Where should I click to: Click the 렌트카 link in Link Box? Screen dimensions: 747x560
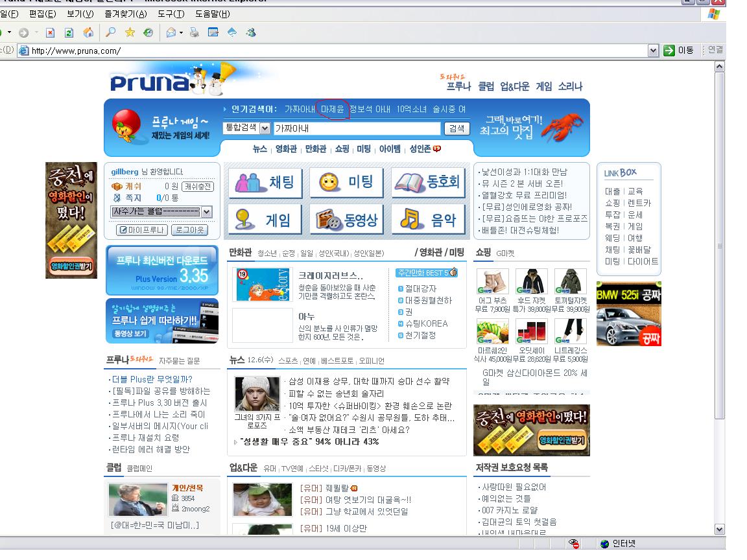(x=639, y=203)
